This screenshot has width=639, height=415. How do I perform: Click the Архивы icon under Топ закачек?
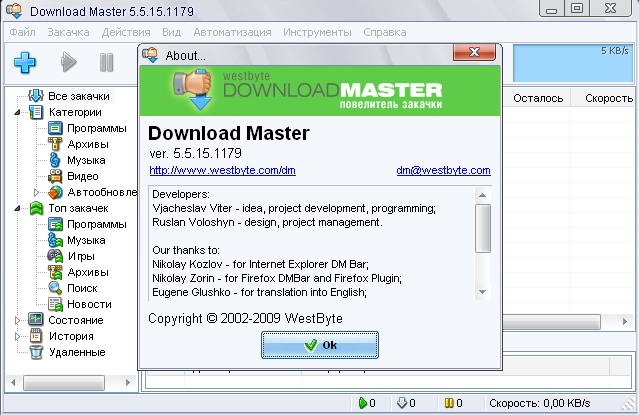point(55,272)
